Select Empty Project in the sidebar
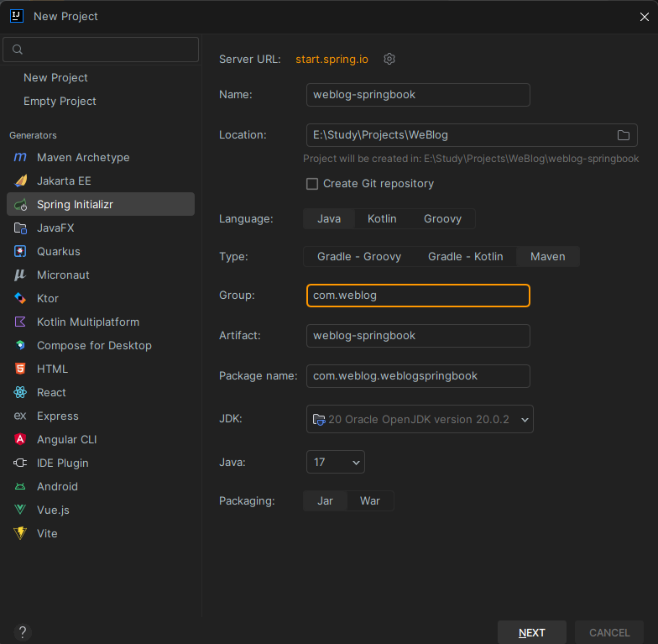Viewport: 658px width, 644px height. click(60, 101)
